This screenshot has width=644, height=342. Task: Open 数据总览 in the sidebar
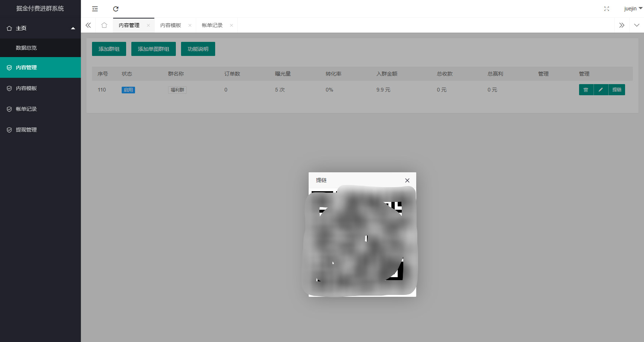coord(40,48)
